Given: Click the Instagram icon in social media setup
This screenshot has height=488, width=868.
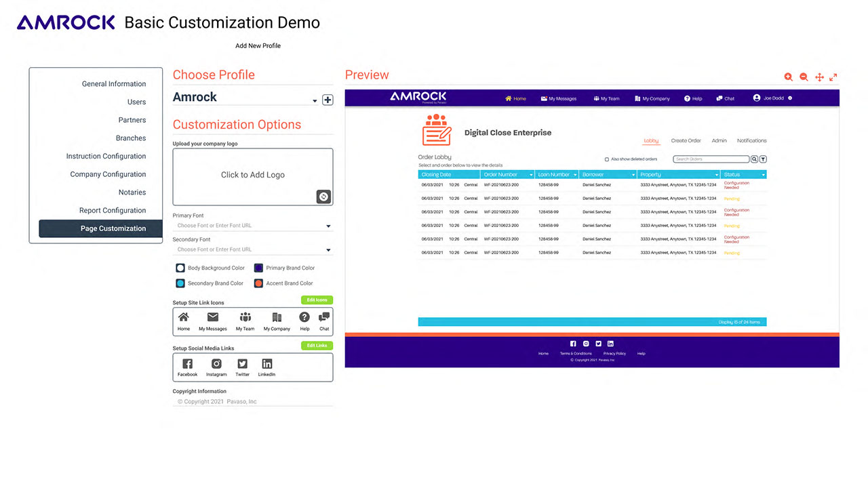Looking at the screenshot, I should [216, 364].
